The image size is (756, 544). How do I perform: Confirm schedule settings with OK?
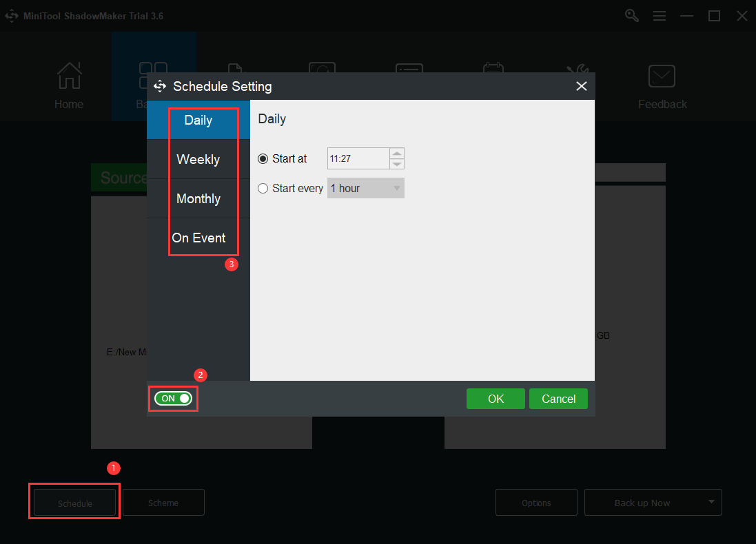tap(496, 398)
